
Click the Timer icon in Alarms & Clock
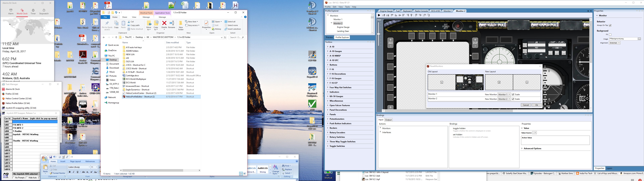click(33, 10)
